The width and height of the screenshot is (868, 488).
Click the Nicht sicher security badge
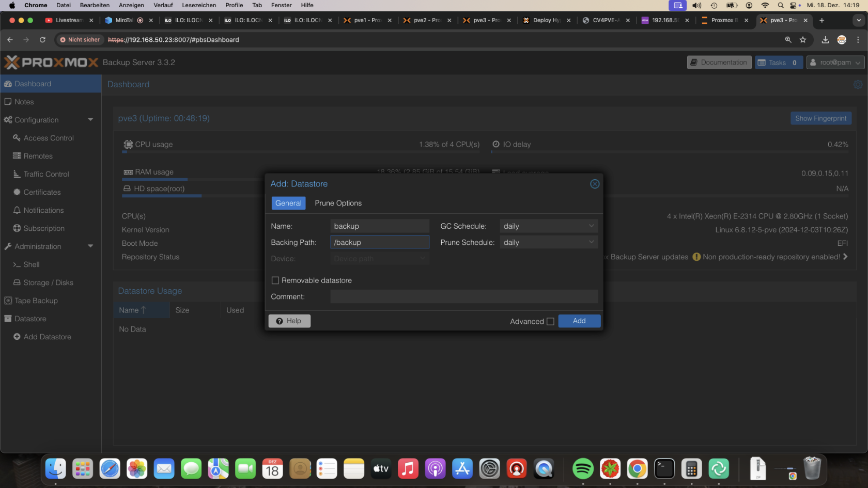tap(80, 40)
